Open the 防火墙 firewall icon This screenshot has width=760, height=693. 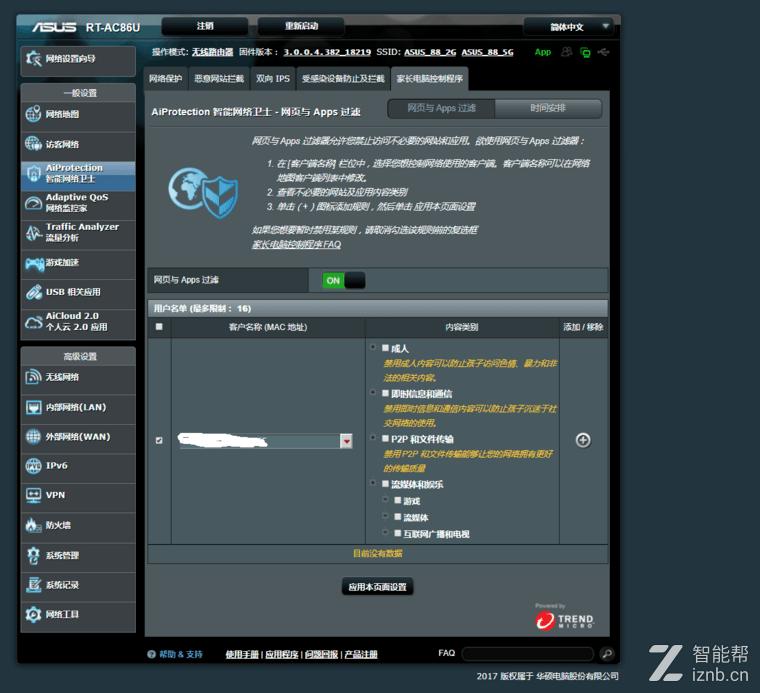[x=33, y=525]
